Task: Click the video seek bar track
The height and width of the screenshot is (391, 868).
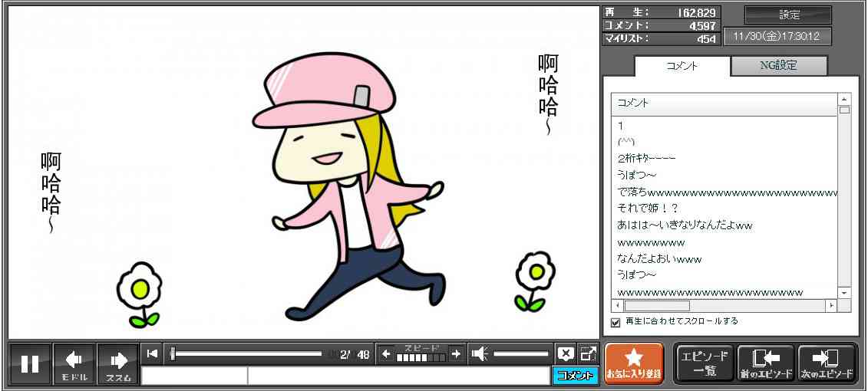Action: (x=246, y=353)
